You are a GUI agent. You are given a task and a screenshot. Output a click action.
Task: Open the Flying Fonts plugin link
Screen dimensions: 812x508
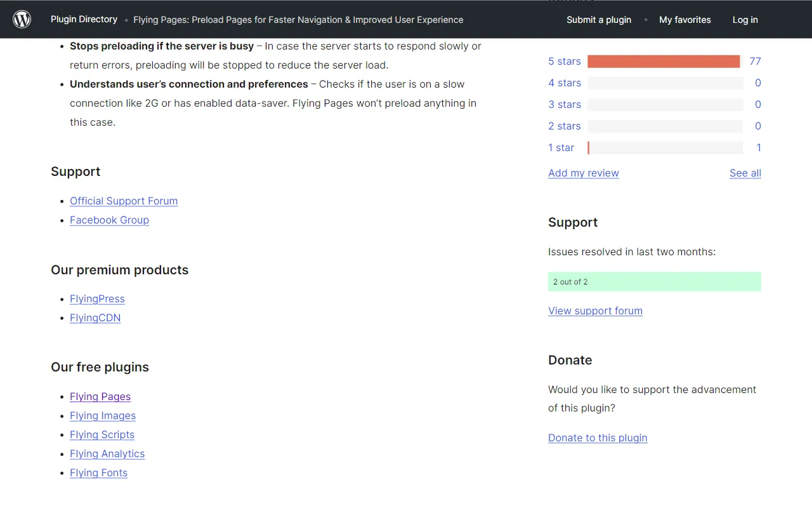98,472
